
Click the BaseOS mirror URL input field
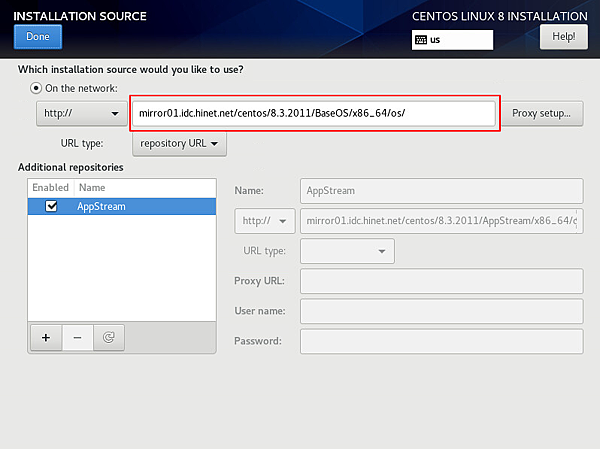tap(314, 113)
